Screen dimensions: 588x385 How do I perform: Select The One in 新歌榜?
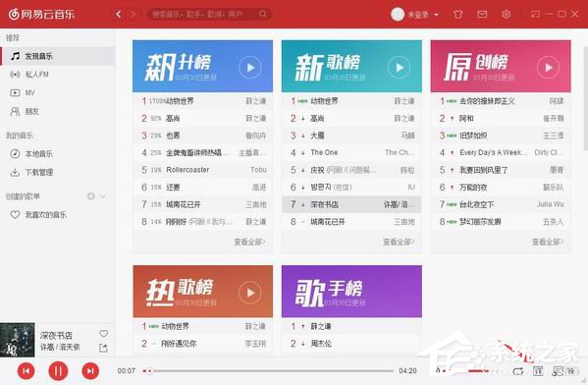coord(351,153)
